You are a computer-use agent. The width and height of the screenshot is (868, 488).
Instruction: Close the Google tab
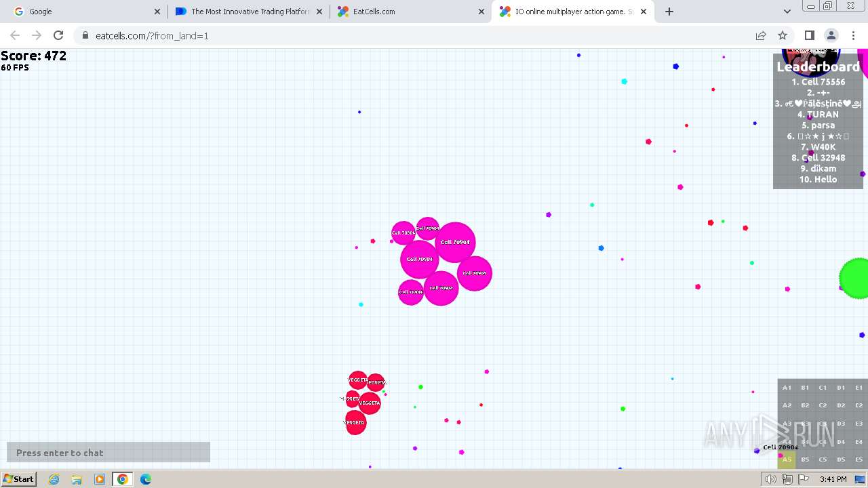(157, 12)
